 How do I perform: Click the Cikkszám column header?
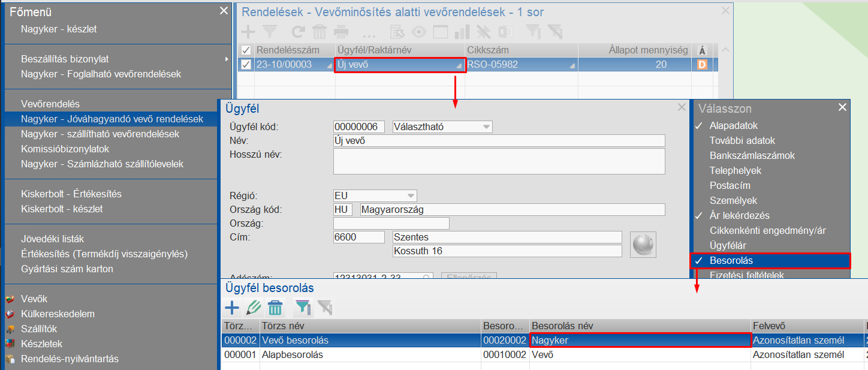click(522, 50)
